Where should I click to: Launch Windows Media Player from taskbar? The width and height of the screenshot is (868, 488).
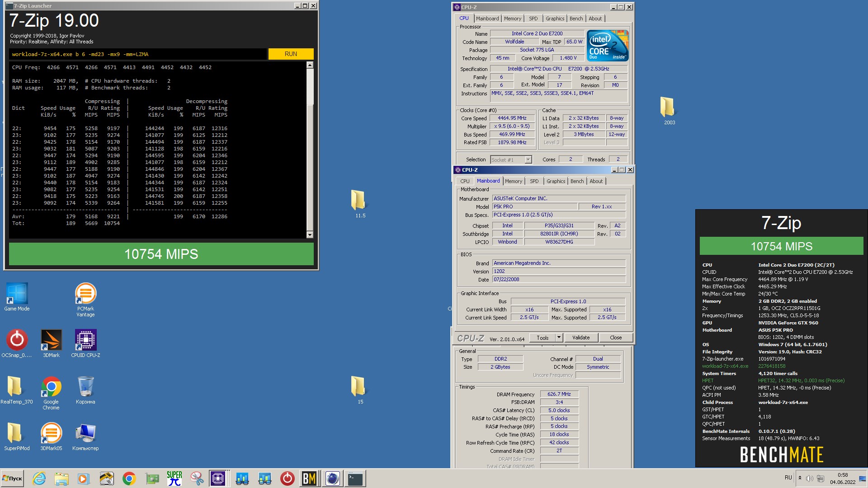coord(83,479)
